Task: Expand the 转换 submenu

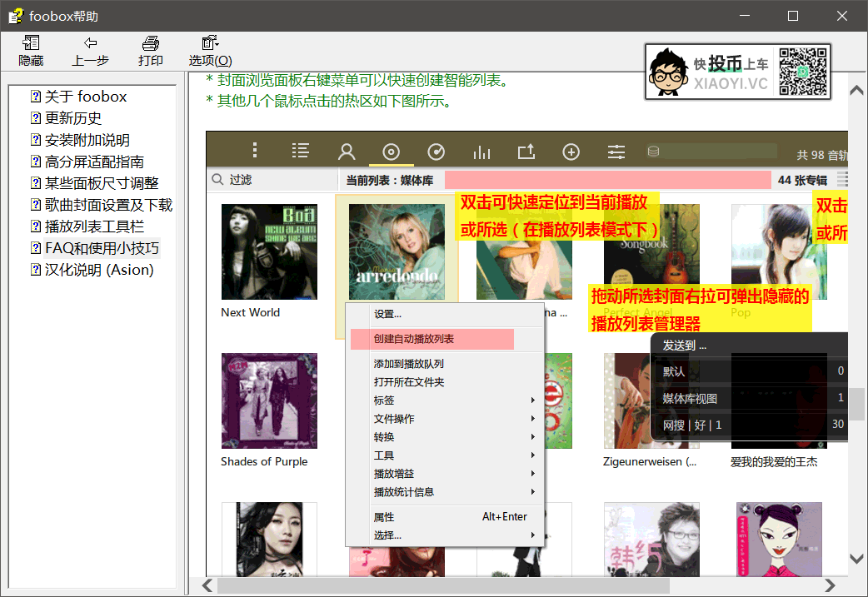Action: (x=445, y=437)
